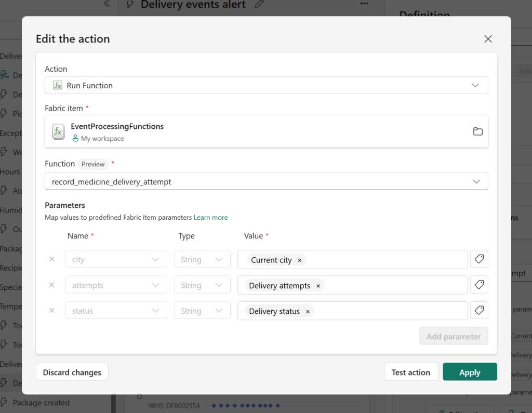The height and width of the screenshot is (413, 532).
Task: Click the tag icon beside the Current city value
Action: [478, 259]
